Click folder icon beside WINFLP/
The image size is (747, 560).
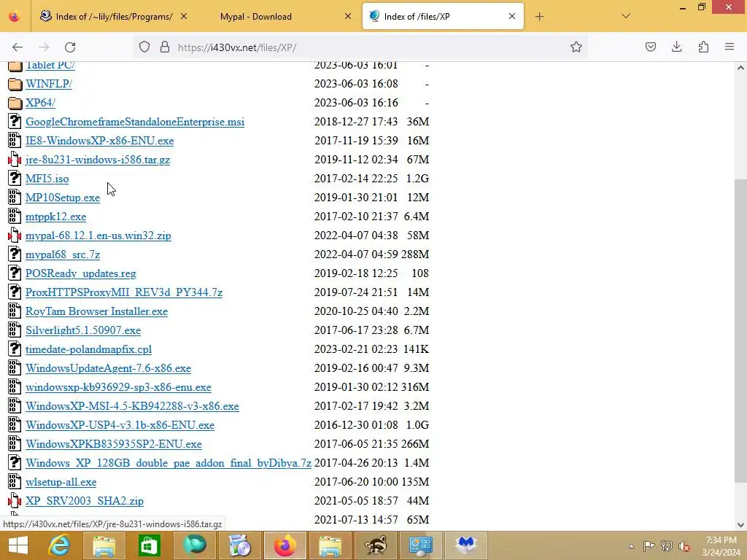click(x=15, y=84)
